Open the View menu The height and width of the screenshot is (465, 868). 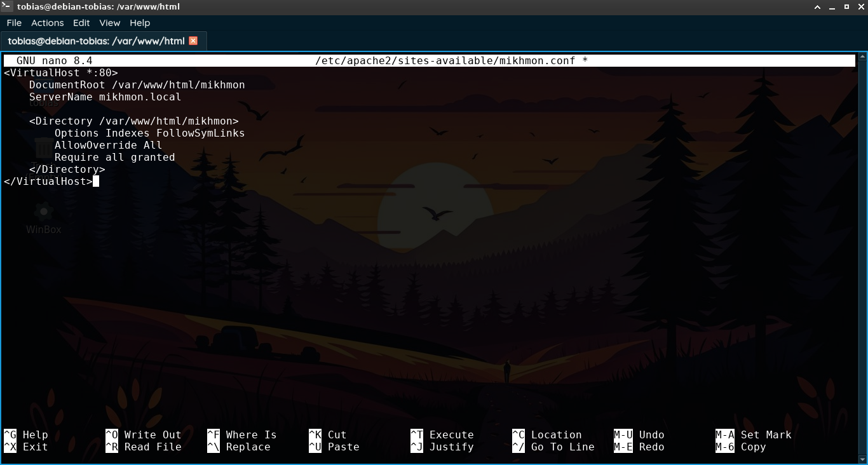[109, 23]
